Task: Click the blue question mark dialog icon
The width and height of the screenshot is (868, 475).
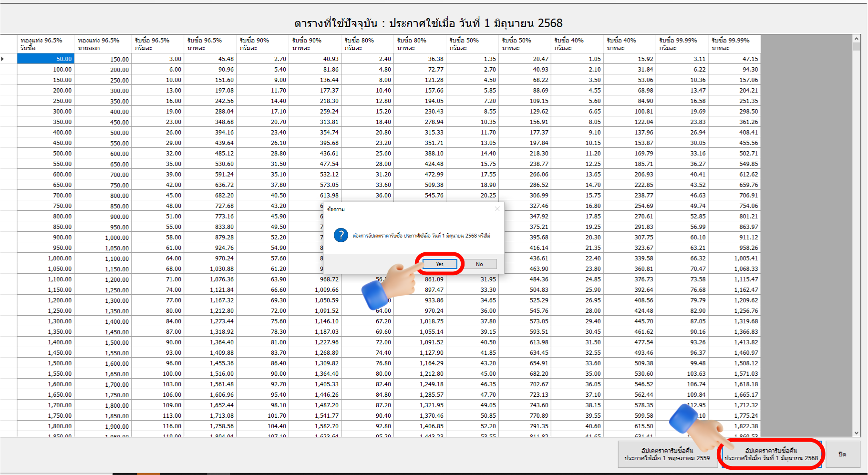Action: pyautogui.click(x=341, y=235)
